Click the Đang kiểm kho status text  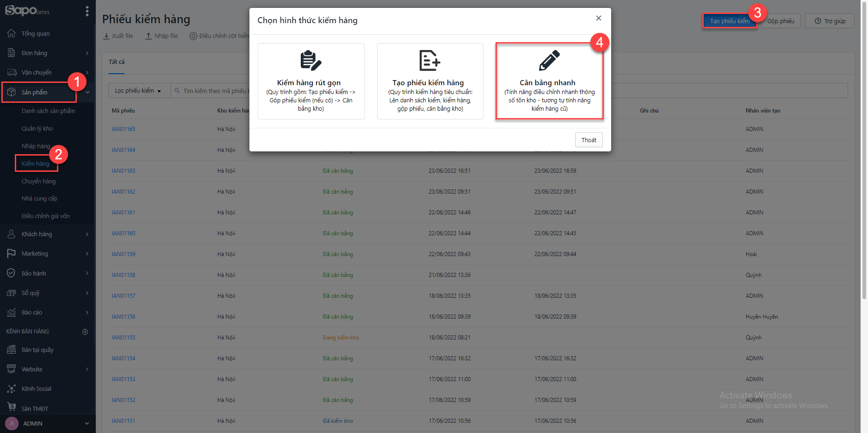pos(341,338)
